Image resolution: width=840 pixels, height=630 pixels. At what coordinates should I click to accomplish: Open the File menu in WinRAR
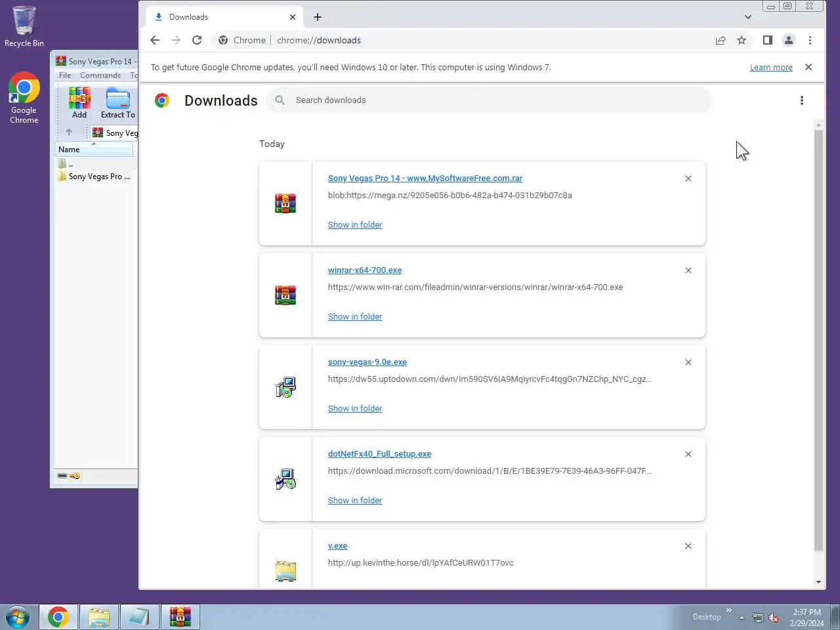[x=65, y=75]
